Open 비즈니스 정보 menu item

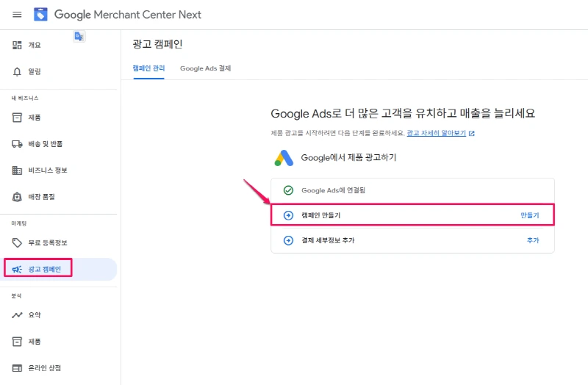pyautogui.click(x=48, y=170)
